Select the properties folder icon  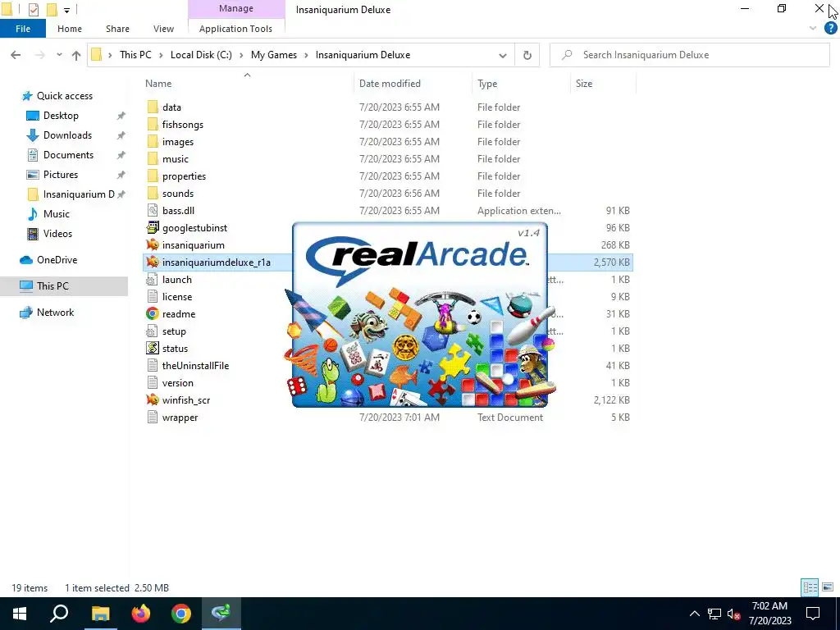pos(153,176)
